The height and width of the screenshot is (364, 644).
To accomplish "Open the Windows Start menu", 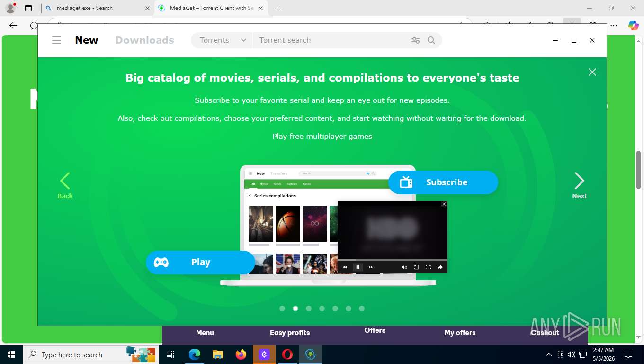I will pos(11,355).
